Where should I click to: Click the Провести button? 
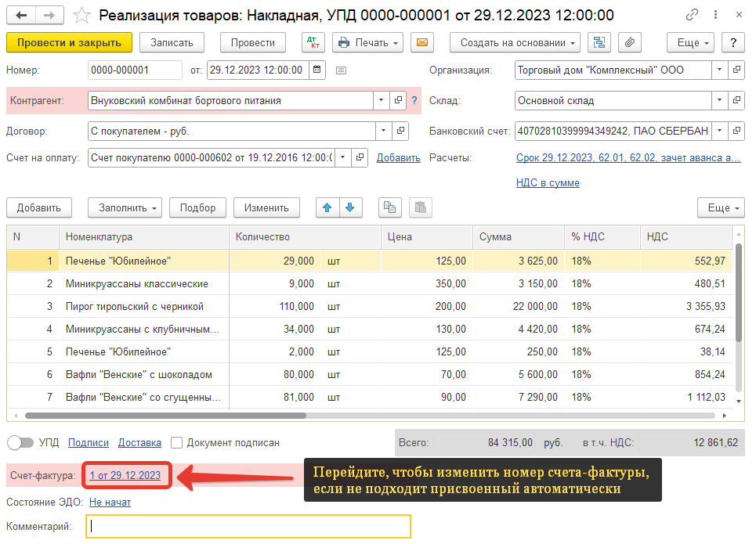pyautogui.click(x=252, y=42)
